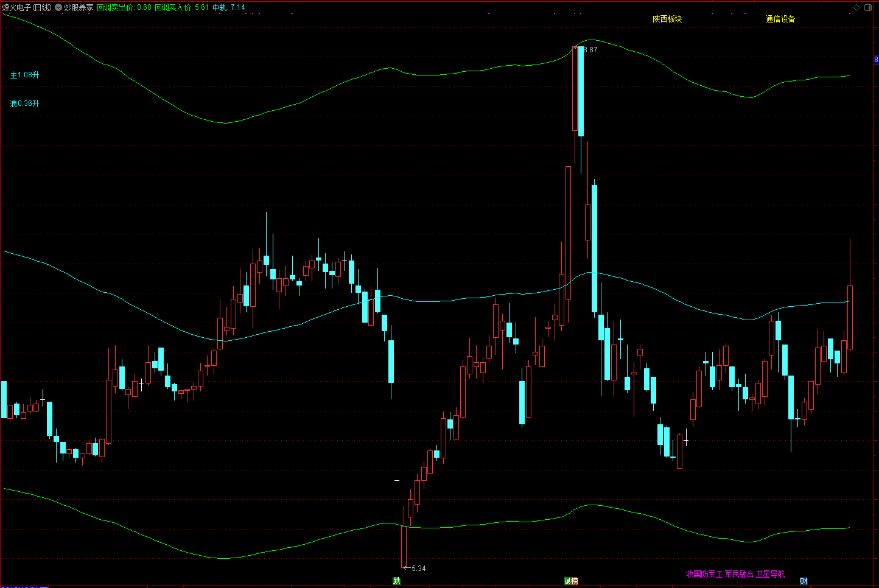Click the 主1.08升 label
879x588 pixels.
[x=24, y=75]
